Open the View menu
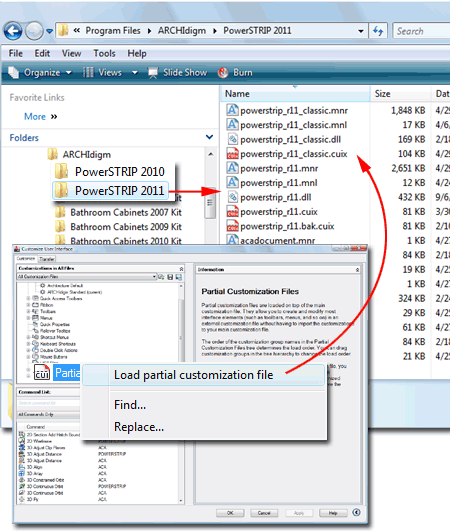 coord(71,53)
